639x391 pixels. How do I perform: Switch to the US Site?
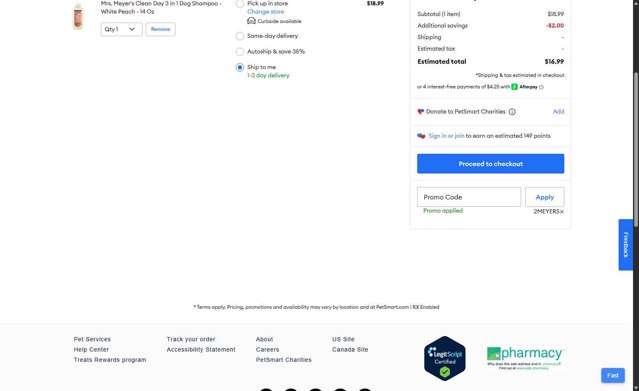[x=343, y=339]
